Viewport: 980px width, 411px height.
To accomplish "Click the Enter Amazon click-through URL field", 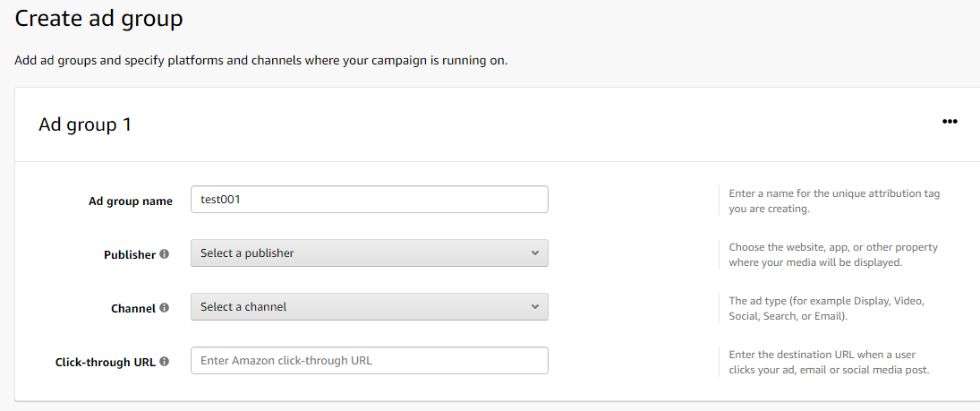I will pos(369,361).
